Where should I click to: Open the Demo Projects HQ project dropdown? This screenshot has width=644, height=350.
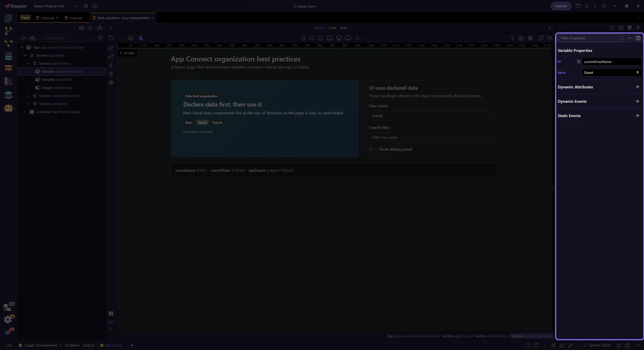[x=56, y=6]
